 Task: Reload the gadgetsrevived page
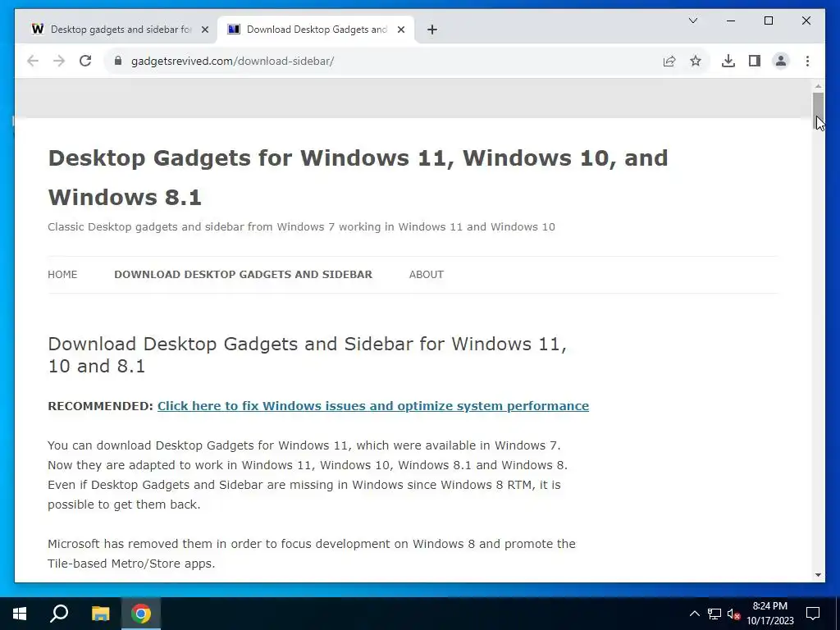coord(85,61)
